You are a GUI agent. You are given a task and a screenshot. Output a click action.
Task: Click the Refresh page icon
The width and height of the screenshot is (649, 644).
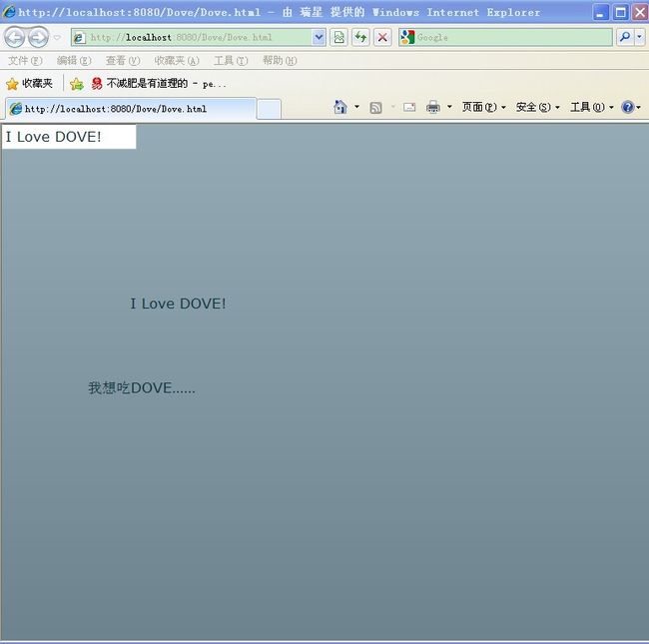(360, 37)
